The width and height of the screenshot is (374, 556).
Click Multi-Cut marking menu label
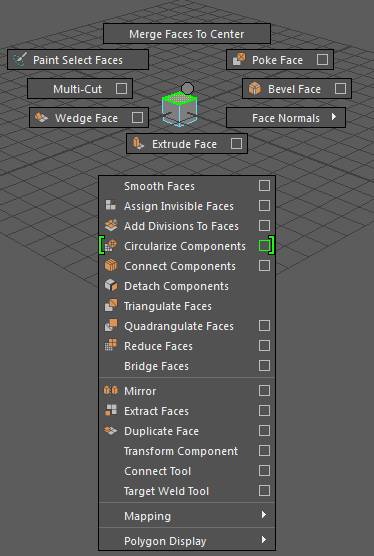77,89
